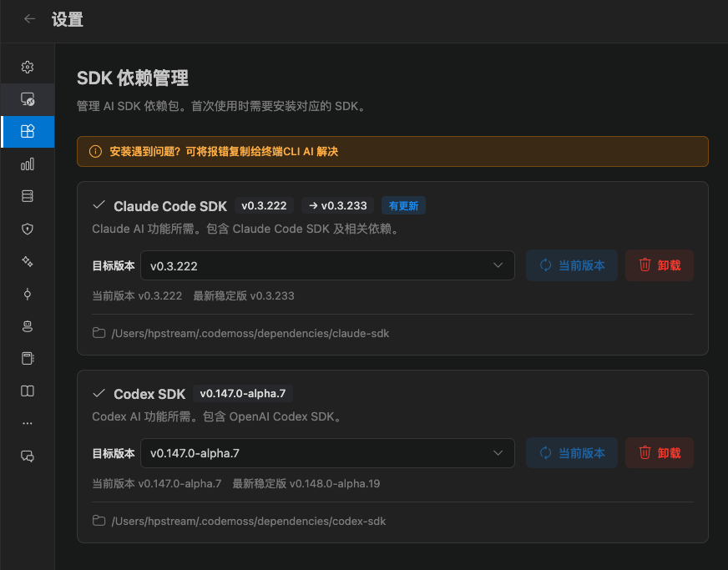Screen dimensions: 728x570
Task: Open the server stack icon in sidebar
Action: click(x=28, y=196)
